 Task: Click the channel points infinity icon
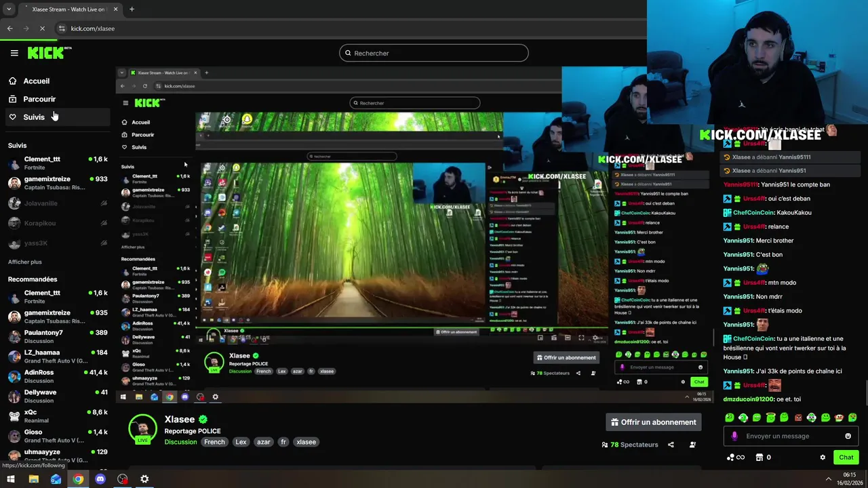coord(736,457)
